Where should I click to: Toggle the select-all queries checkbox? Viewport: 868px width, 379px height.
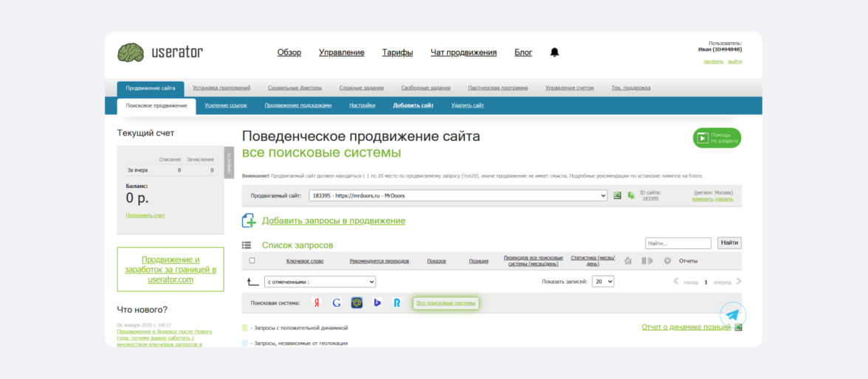(x=252, y=260)
